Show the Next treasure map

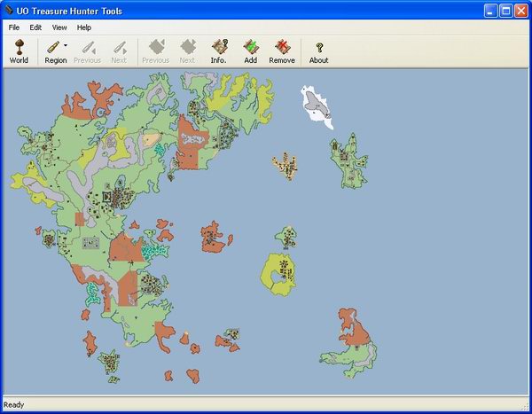pos(187,51)
